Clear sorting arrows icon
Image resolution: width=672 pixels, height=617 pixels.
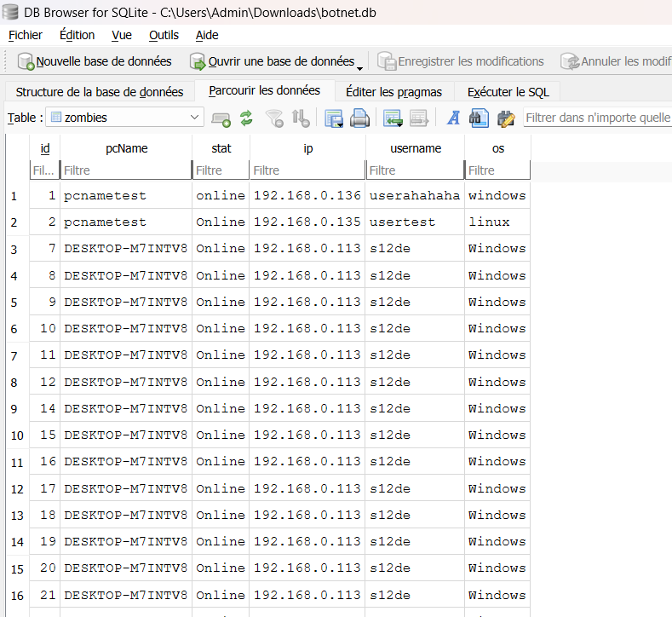(x=301, y=118)
